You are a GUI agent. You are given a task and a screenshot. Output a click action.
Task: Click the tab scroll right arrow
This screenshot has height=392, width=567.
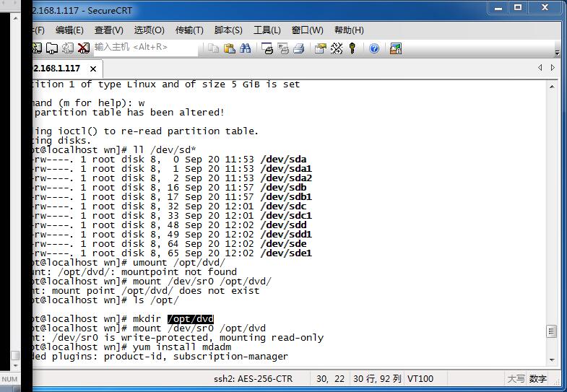(553, 68)
